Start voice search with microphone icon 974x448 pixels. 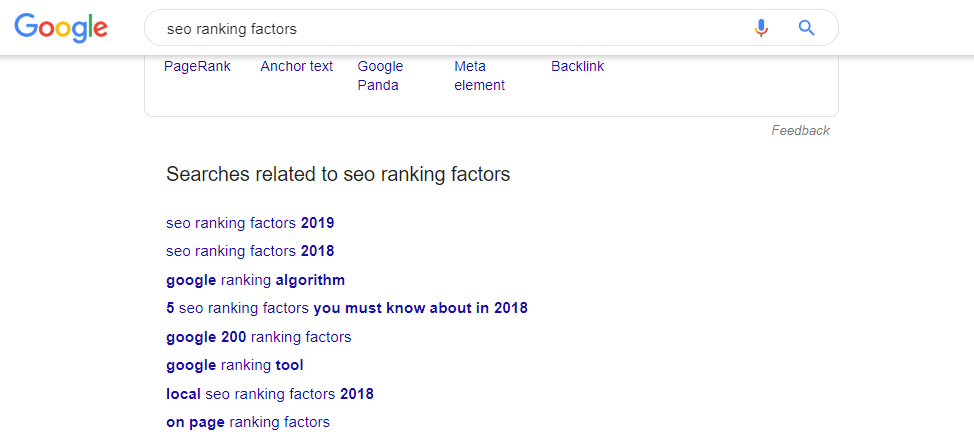(761, 28)
